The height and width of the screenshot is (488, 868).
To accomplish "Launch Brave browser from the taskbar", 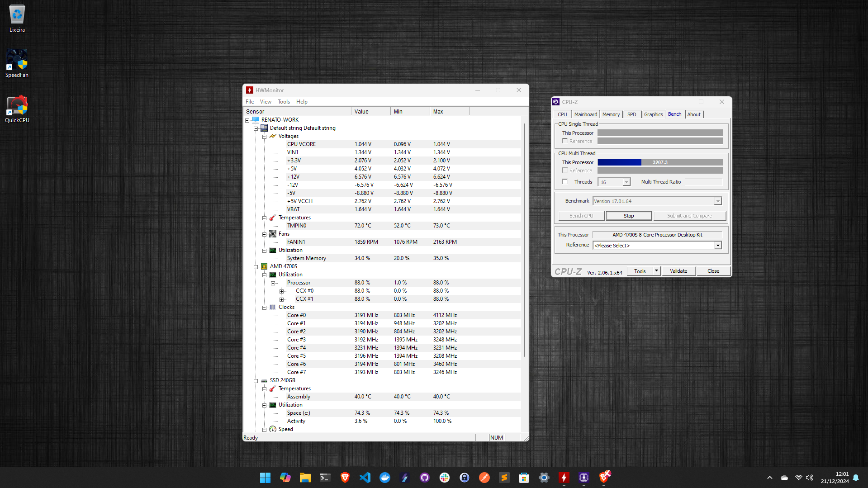I will pos(345,478).
